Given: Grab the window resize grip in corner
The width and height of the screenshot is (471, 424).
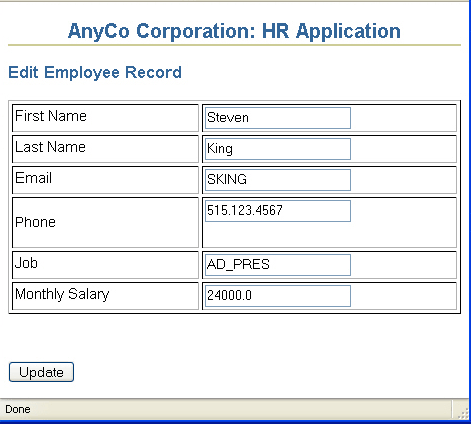Looking at the screenshot, I should [x=463, y=413].
